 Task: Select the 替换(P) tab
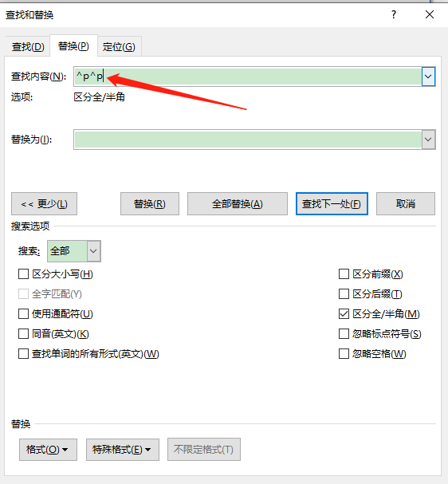tap(74, 46)
